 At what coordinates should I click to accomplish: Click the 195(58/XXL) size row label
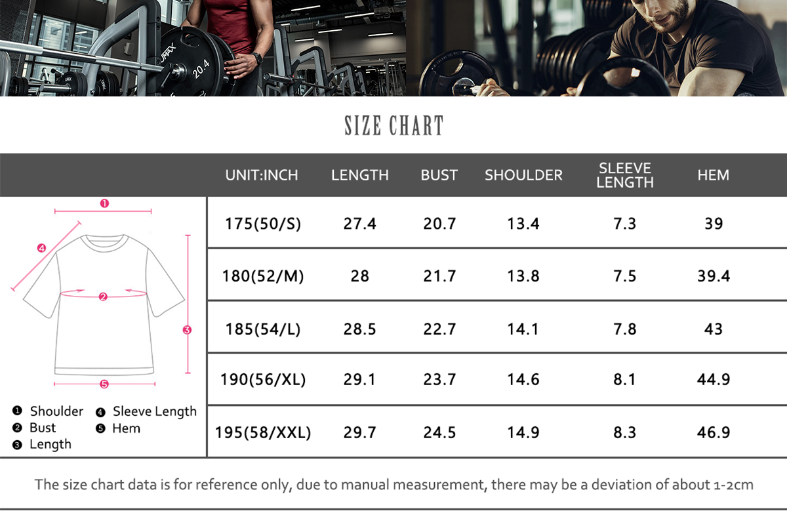pyautogui.click(x=263, y=433)
